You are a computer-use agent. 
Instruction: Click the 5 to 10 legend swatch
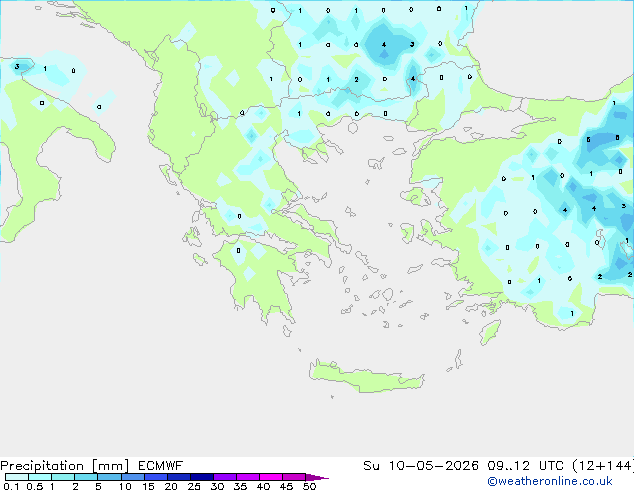click(x=109, y=477)
